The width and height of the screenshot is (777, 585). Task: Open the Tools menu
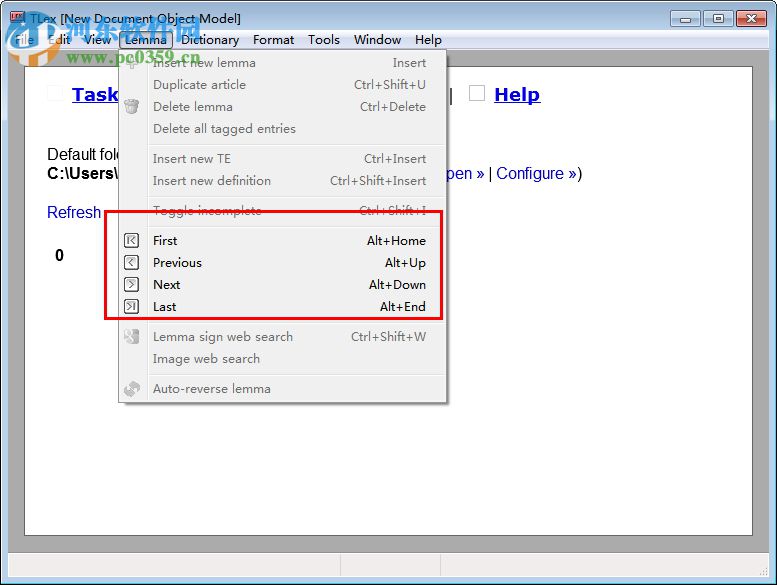324,40
